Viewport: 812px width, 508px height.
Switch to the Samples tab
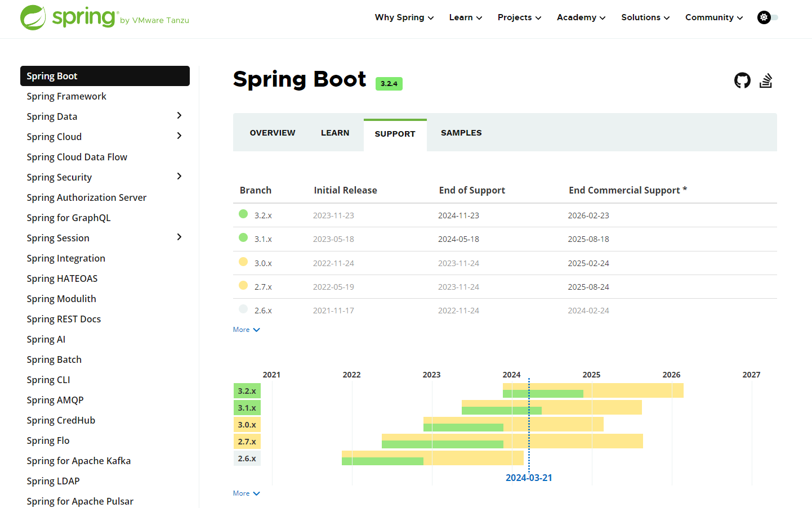(461, 133)
